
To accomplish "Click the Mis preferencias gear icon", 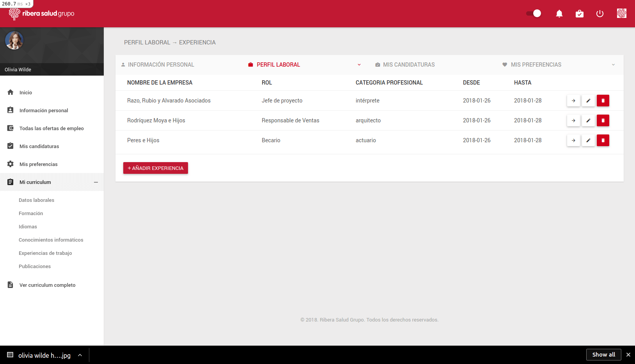I will (11, 164).
